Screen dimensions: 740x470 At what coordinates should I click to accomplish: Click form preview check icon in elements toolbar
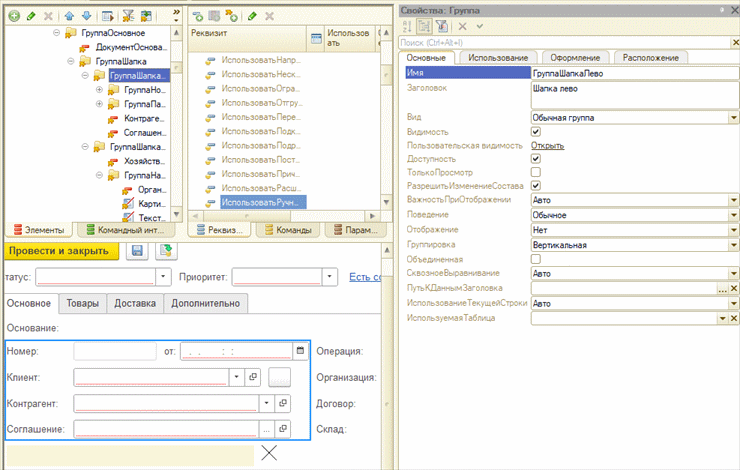tap(108, 16)
